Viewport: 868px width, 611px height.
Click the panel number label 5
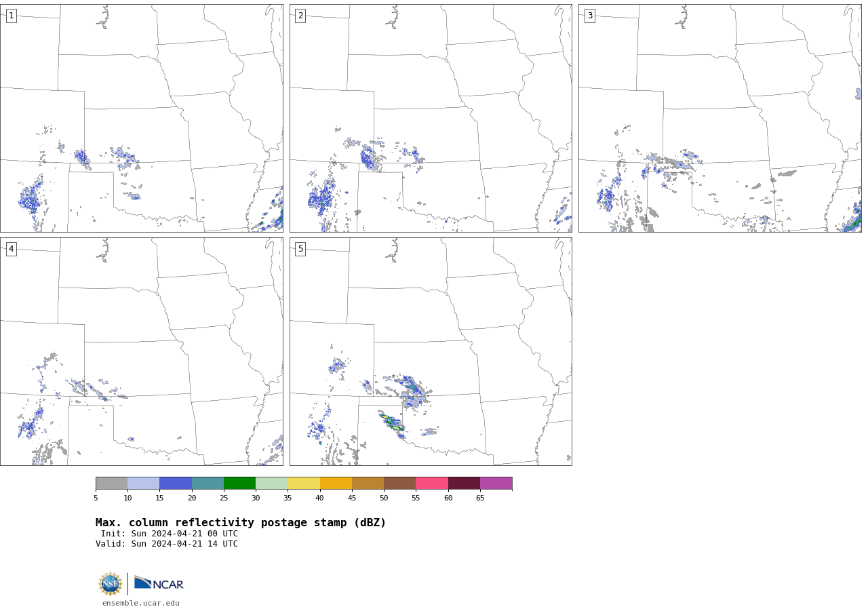(x=300, y=249)
